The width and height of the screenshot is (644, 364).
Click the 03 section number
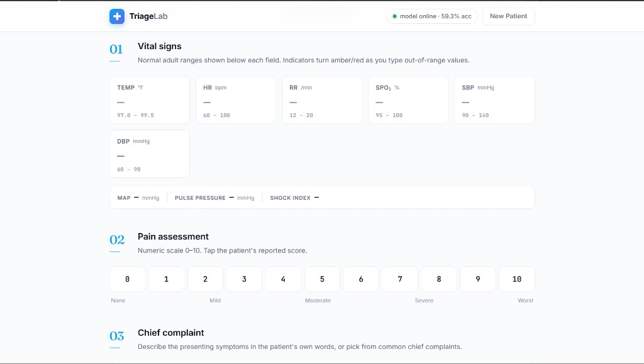click(117, 336)
